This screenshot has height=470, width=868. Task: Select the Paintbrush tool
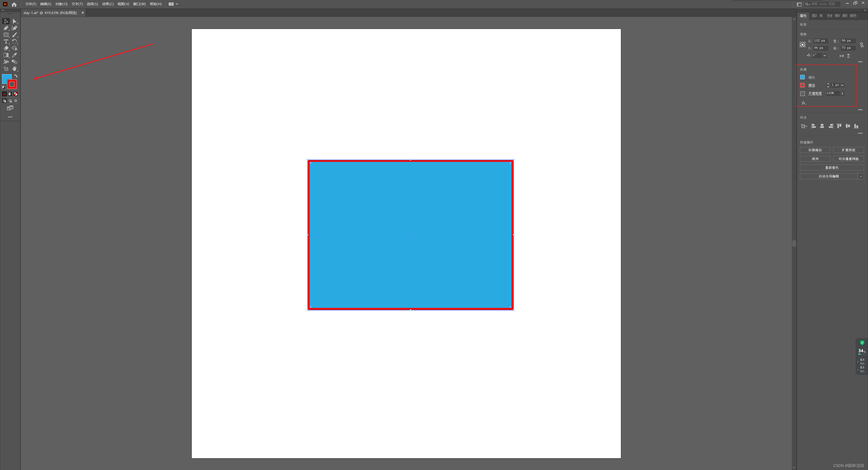(14, 35)
